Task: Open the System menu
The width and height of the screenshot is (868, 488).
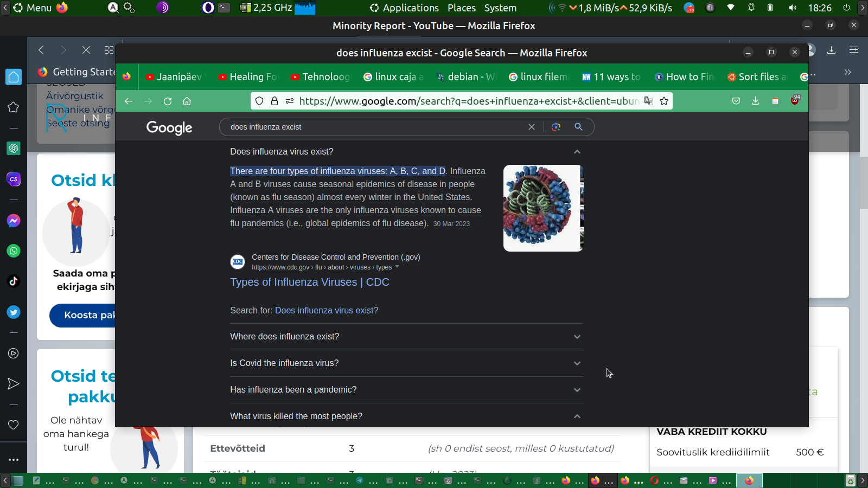Action: click(500, 8)
